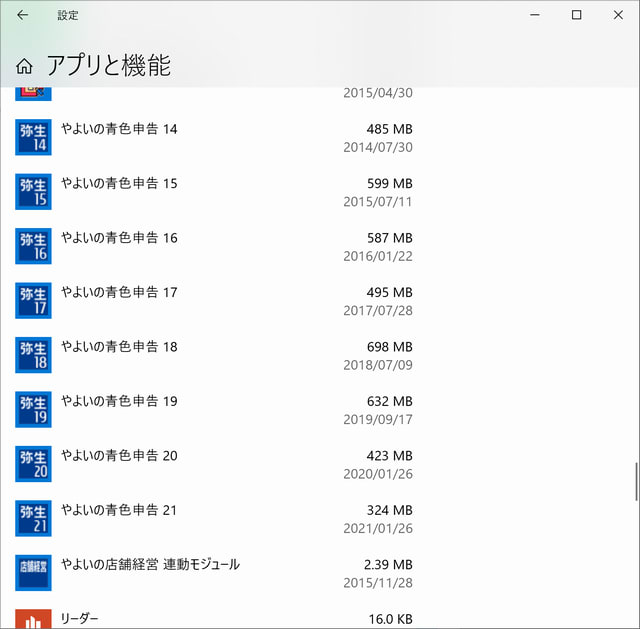Click the やよいの青色申告 15 app icon
This screenshot has height=629, width=640.
coord(33,191)
